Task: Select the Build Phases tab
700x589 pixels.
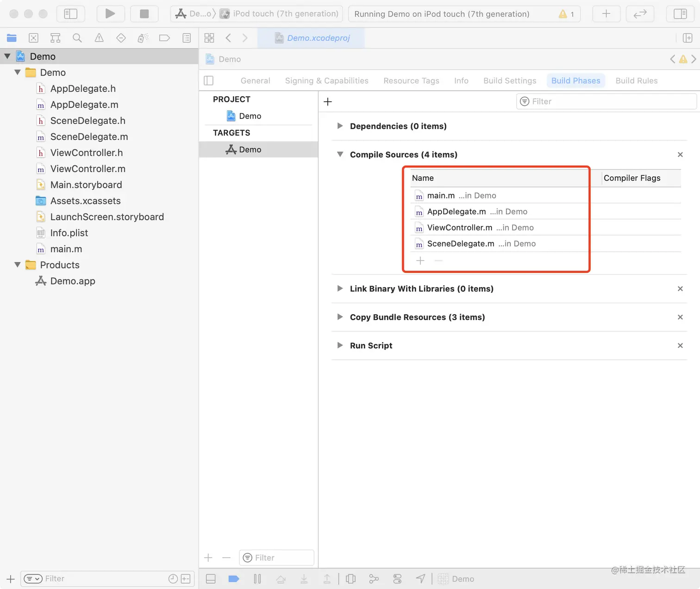Action: pyautogui.click(x=576, y=81)
